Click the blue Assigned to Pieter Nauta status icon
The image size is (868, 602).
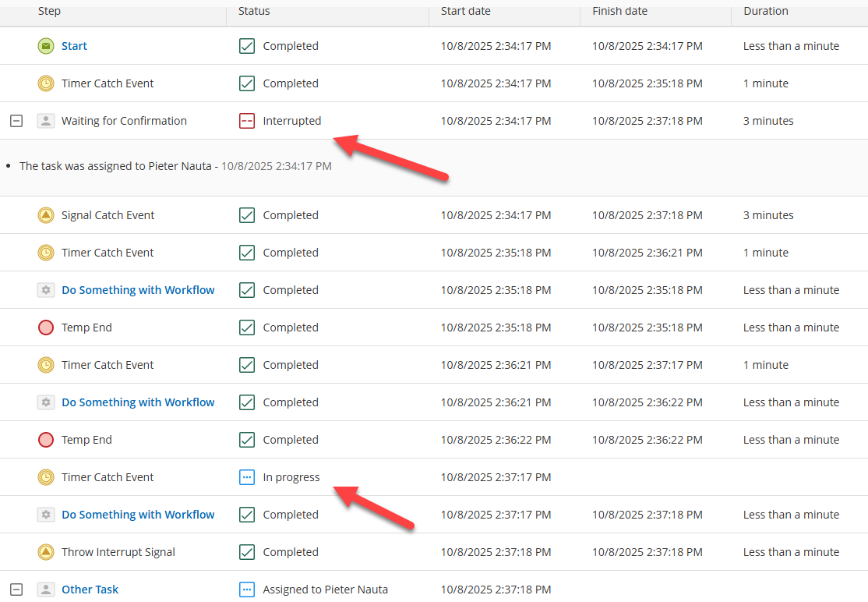click(x=247, y=590)
